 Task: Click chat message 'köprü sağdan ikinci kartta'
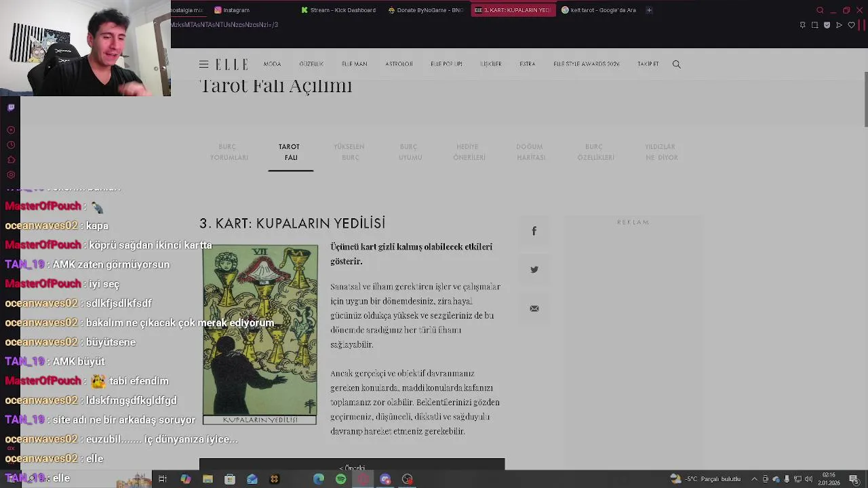pyautogui.click(x=151, y=245)
